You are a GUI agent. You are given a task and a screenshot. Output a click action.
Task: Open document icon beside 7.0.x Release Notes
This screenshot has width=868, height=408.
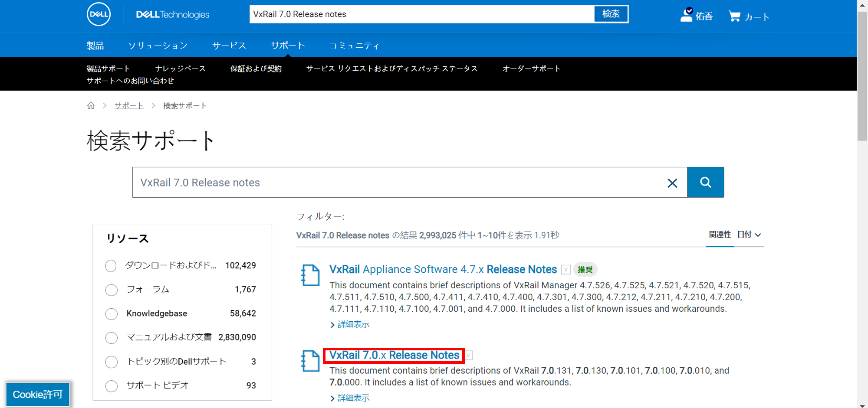[310, 361]
